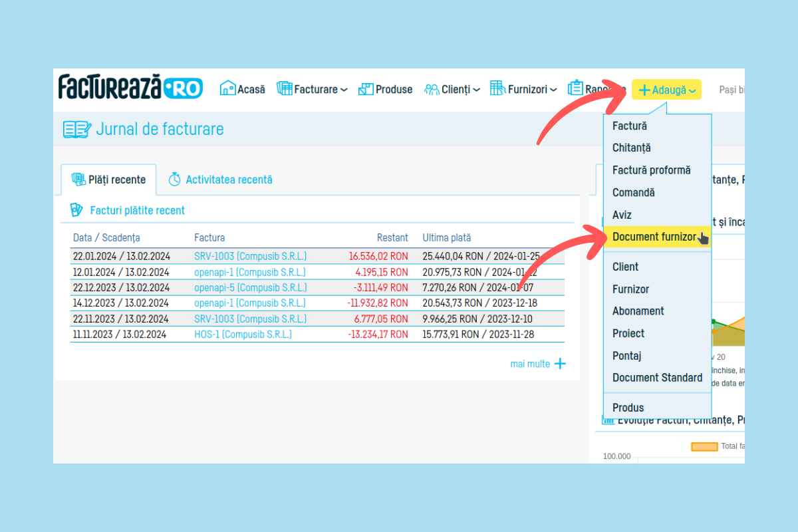
Task: Click the Facturare documents icon
Action: 285,88
